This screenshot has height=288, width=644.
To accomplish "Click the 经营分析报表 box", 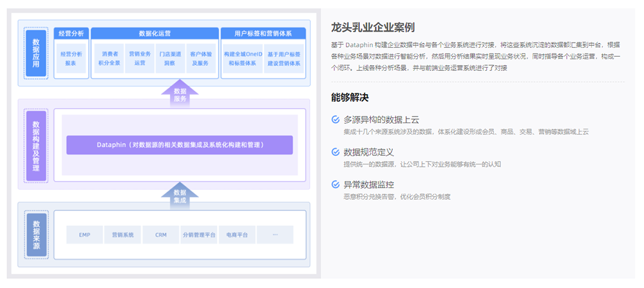I will tap(71, 59).
